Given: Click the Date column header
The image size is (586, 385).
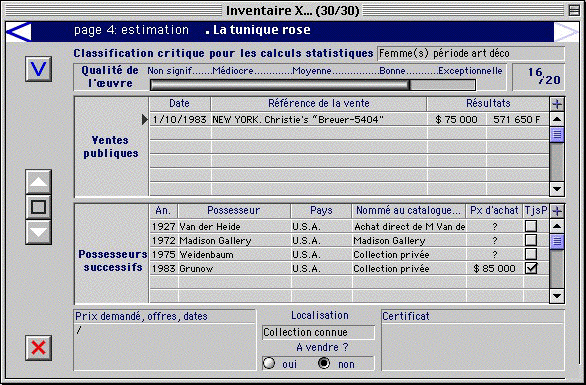Looking at the screenshot, I should pyautogui.click(x=180, y=104).
